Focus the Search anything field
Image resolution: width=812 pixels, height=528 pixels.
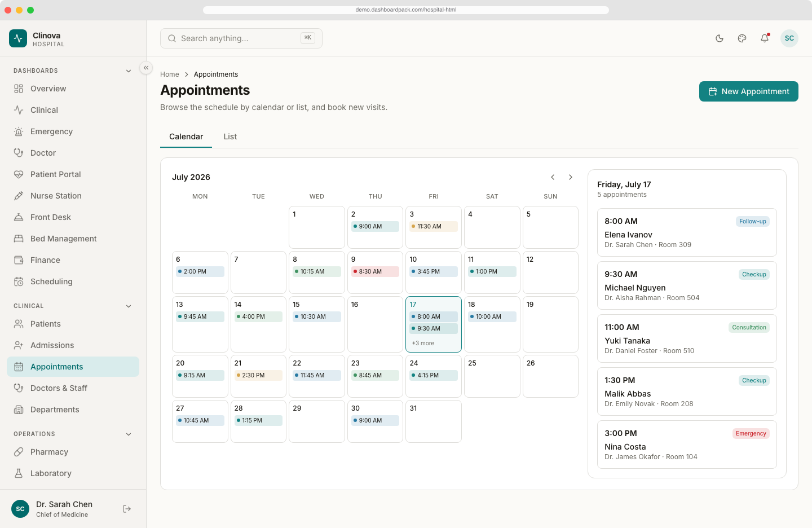pyautogui.click(x=241, y=38)
